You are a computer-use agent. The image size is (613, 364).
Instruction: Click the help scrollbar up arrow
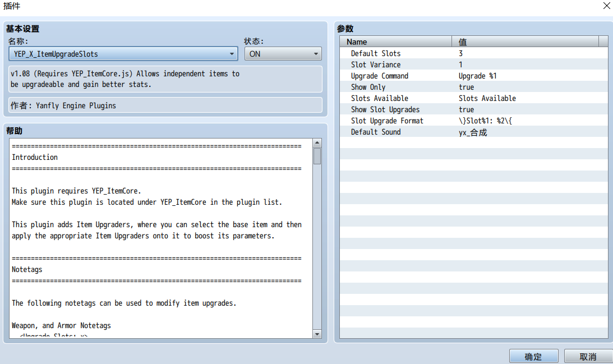[x=317, y=142]
